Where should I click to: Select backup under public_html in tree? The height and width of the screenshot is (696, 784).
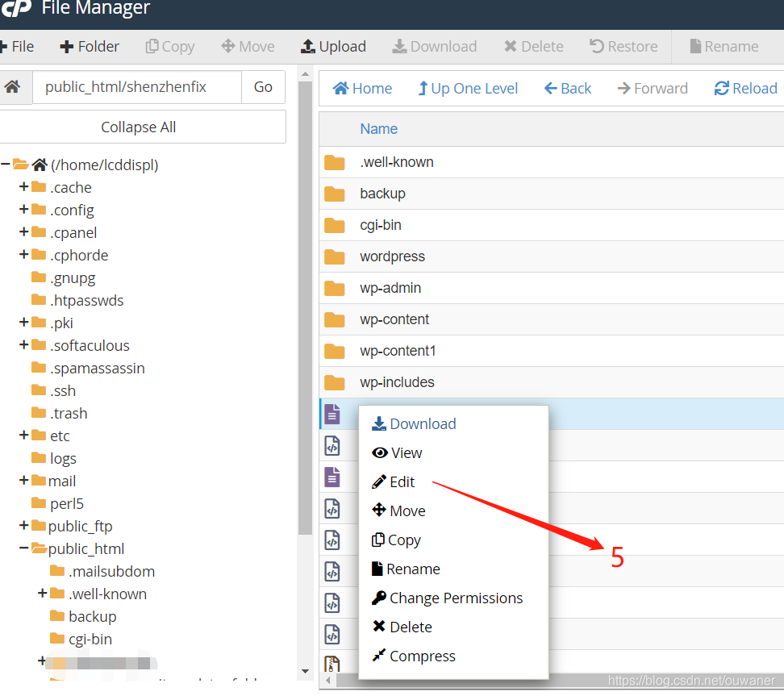pos(93,616)
